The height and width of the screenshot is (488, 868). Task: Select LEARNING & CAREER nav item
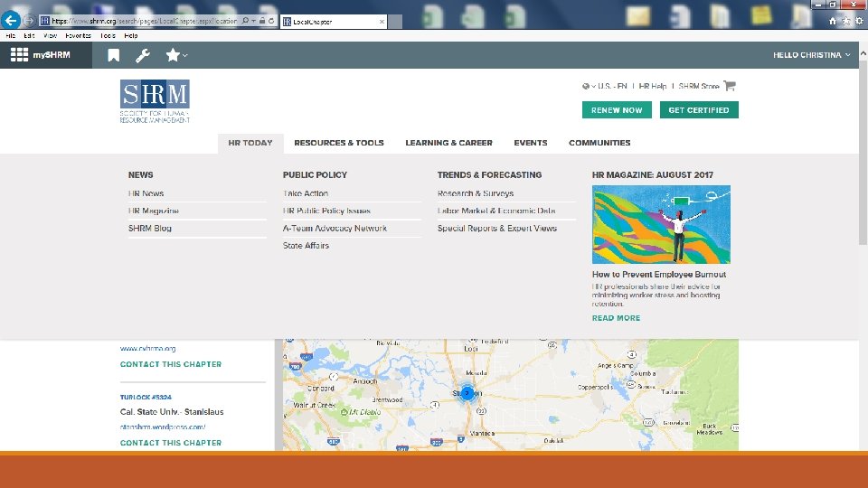(448, 143)
